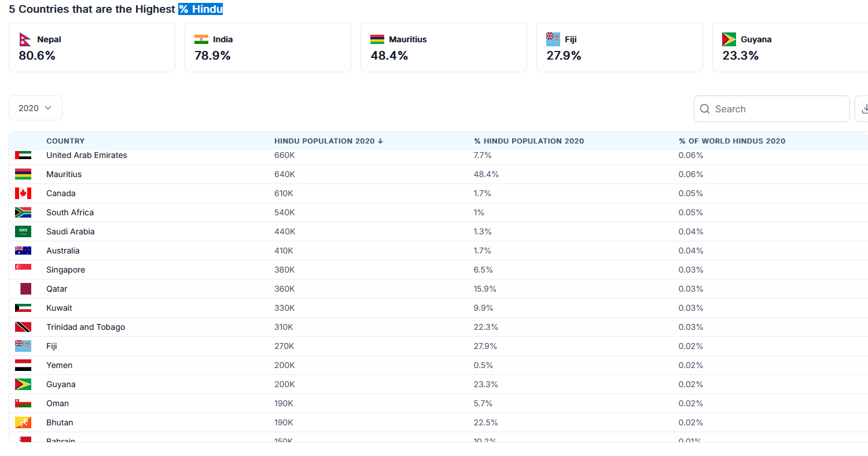The image size is (868, 456).
Task: Select the Fiji card showing 27.9%
Action: [x=619, y=47]
